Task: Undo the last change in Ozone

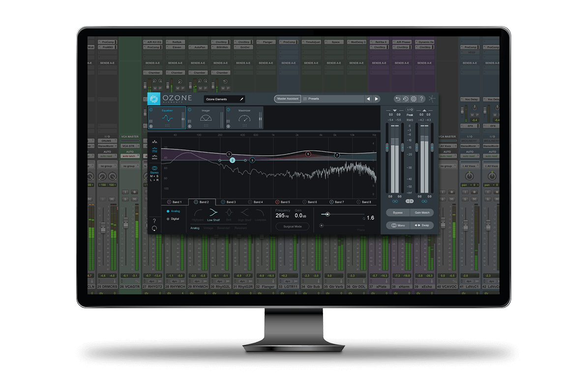Action: (398, 99)
